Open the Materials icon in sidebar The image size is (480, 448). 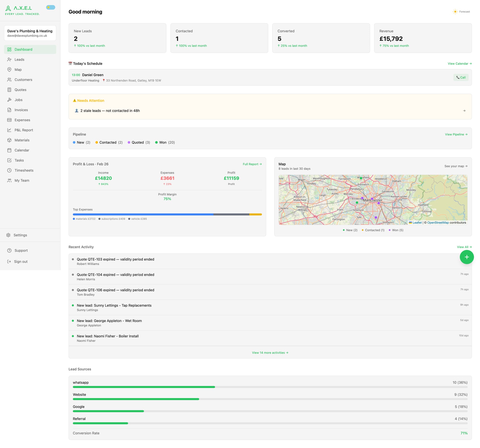[9, 140]
